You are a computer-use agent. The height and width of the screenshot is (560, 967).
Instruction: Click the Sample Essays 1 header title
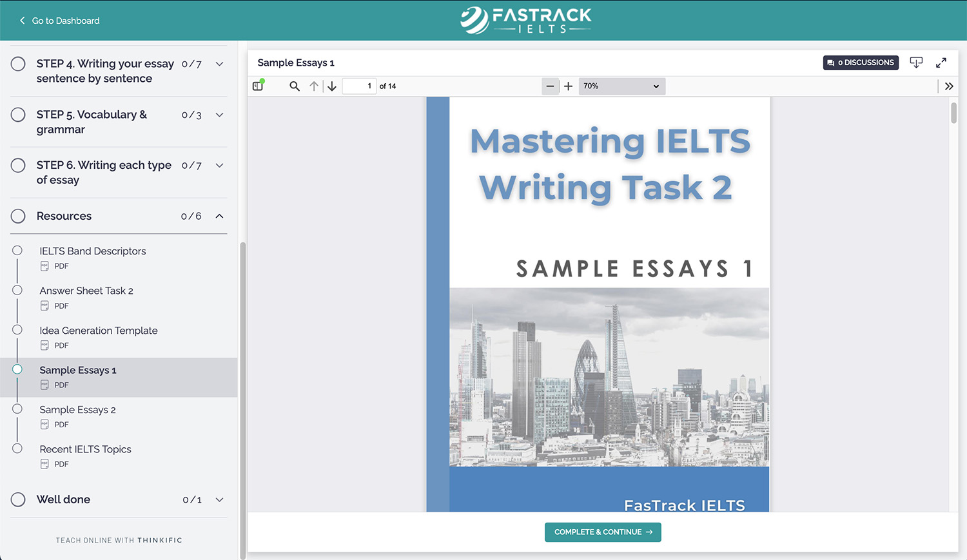[296, 63]
